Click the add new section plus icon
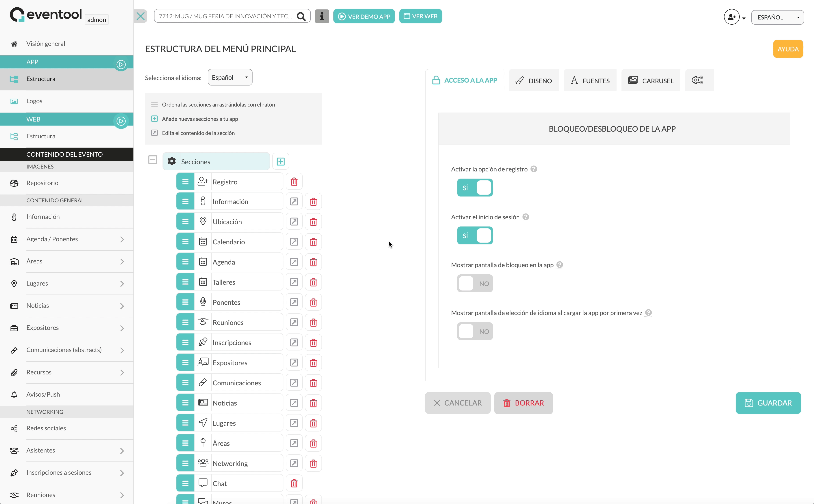This screenshot has width=814, height=504. pyautogui.click(x=280, y=162)
